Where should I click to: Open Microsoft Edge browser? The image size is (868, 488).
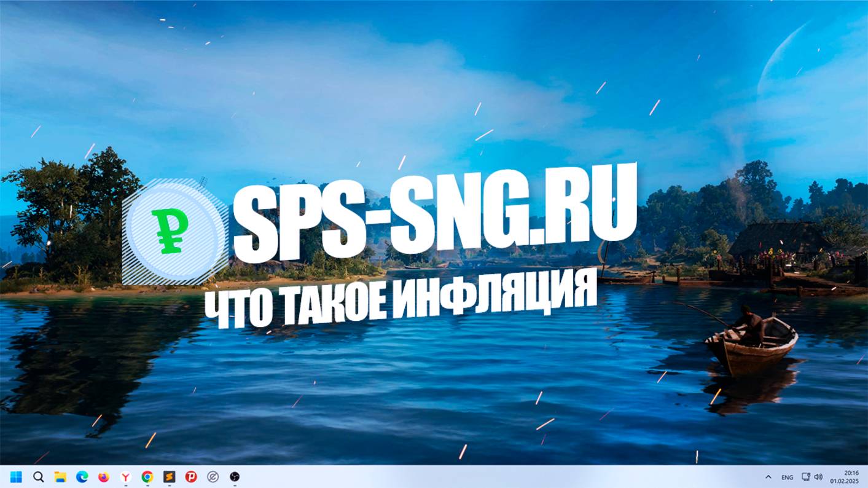(82, 477)
